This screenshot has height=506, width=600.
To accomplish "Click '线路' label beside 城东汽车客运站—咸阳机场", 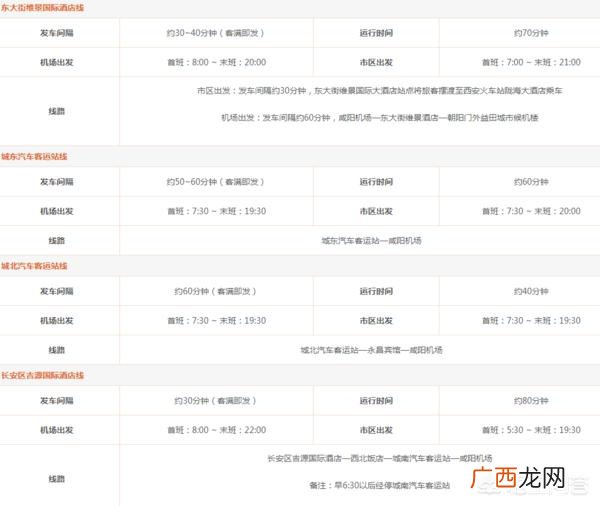I will [57, 241].
